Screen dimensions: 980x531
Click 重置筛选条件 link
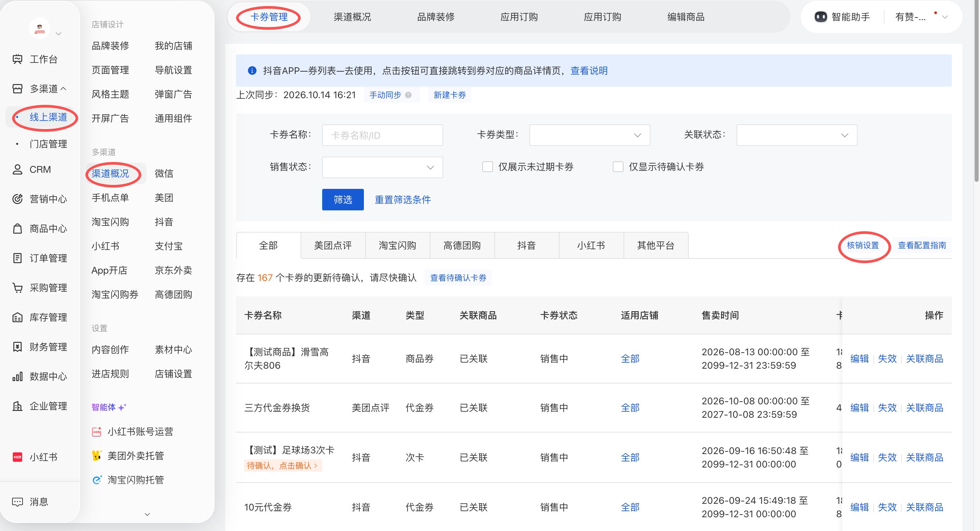(x=403, y=200)
